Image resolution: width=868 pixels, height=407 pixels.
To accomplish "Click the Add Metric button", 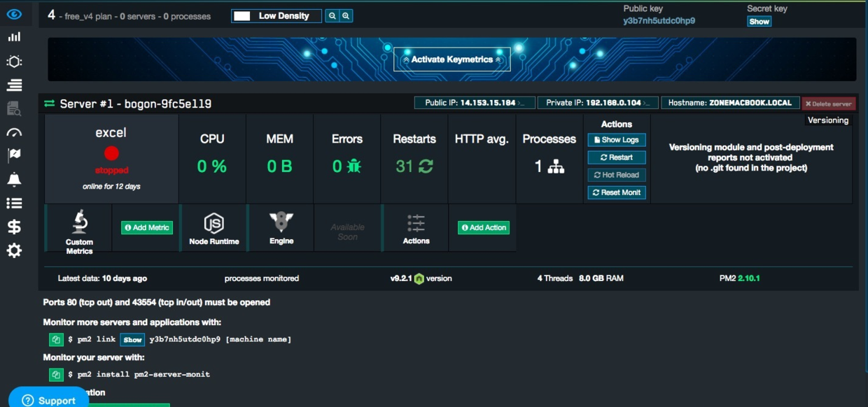I will pyautogui.click(x=147, y=227).
